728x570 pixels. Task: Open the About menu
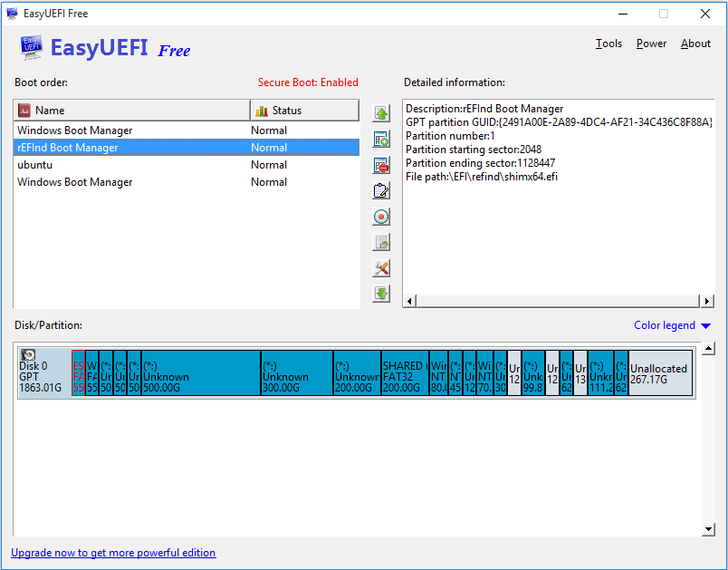(x=695, y=43)
